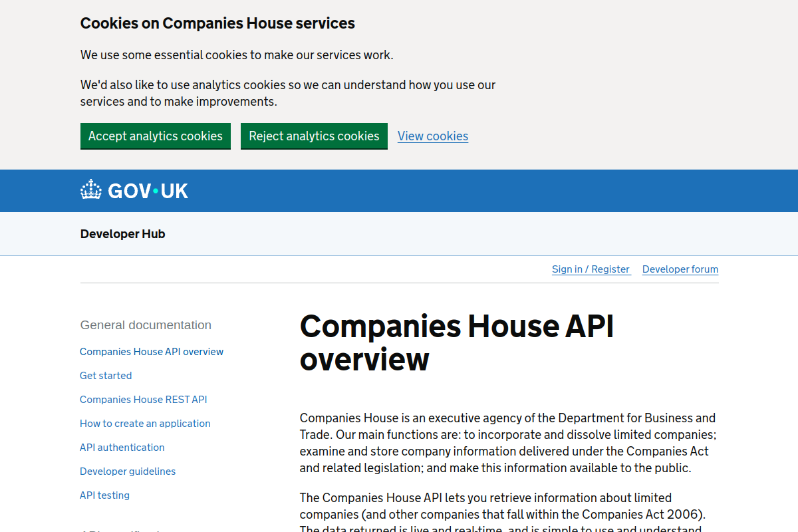Open Developer Hub header link
Screen dimensions: 798x532
tap(122, 234)
